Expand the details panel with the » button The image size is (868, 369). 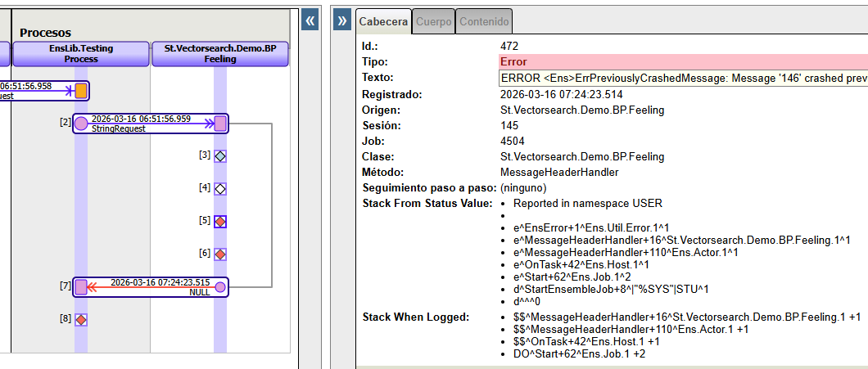point(343,21)
